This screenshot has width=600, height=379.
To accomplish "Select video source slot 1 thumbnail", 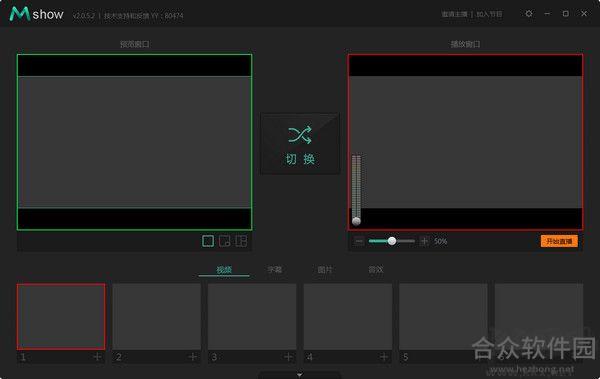I will 61,317.
